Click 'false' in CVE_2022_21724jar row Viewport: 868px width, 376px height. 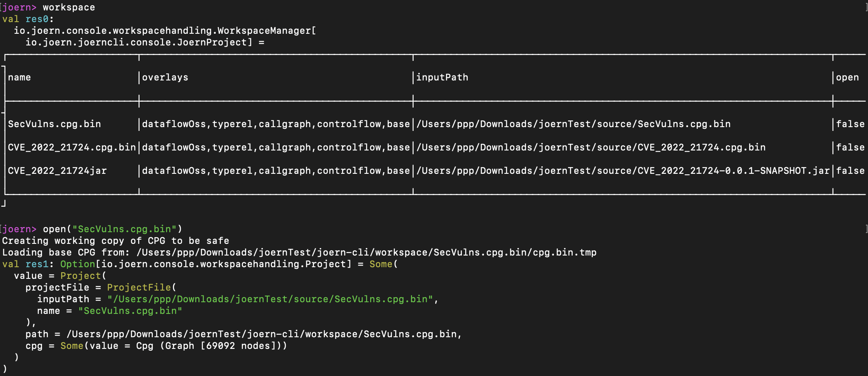coord(850,171)
